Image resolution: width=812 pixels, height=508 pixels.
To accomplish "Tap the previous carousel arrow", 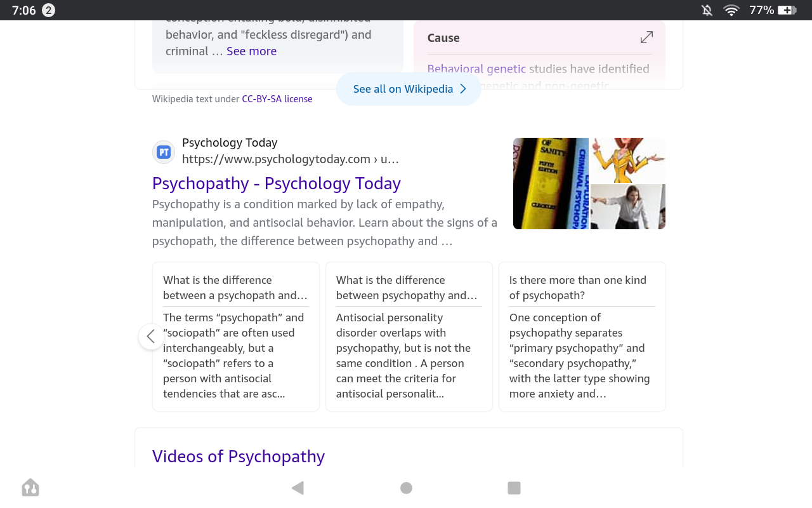I will (x=151, y=337).
